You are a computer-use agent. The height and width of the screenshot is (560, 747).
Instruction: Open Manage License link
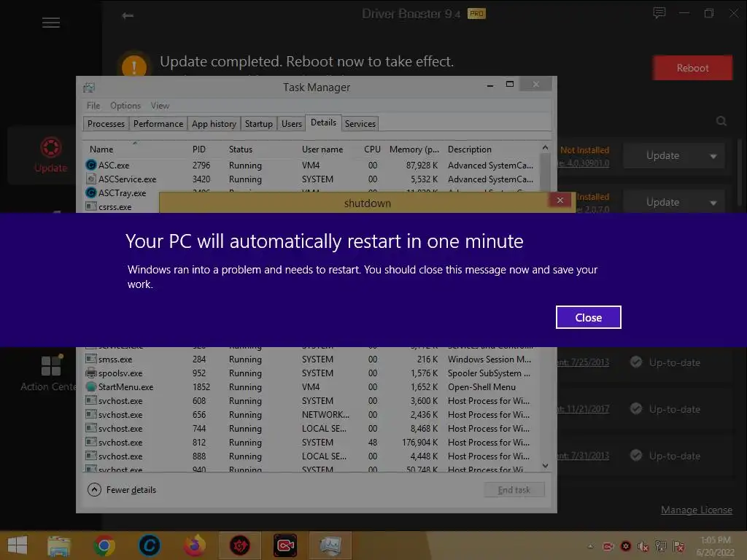point(697,510)
